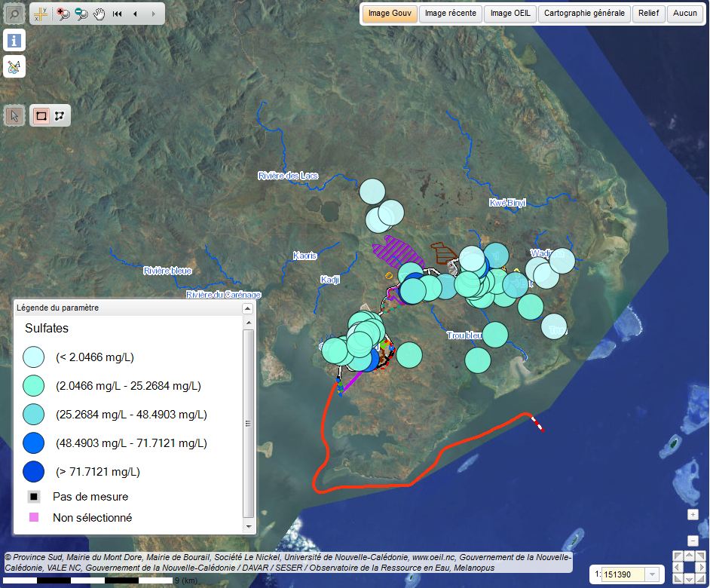Open the map scale dropdown
This screenshot has width=710, height=588.
[x=653, y=574]
